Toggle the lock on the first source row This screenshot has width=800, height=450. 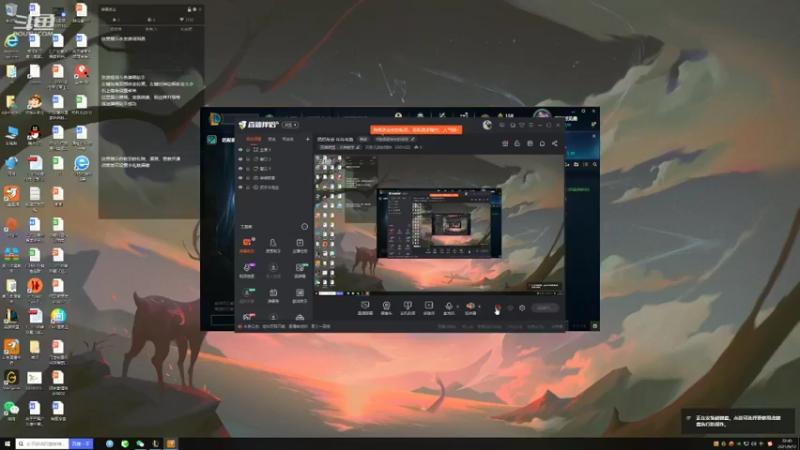(248, 149)
